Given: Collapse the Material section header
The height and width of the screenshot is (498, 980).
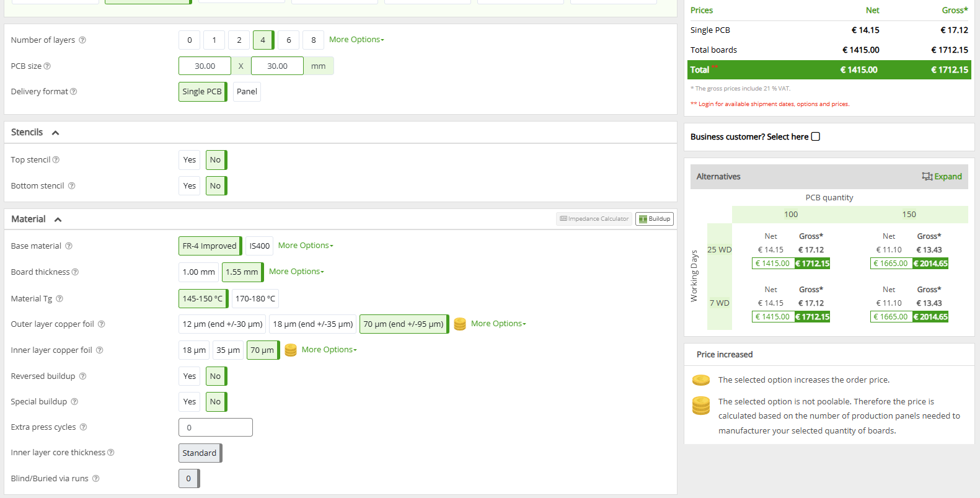Looking at the screenshot, I should [x=58, y=220].
